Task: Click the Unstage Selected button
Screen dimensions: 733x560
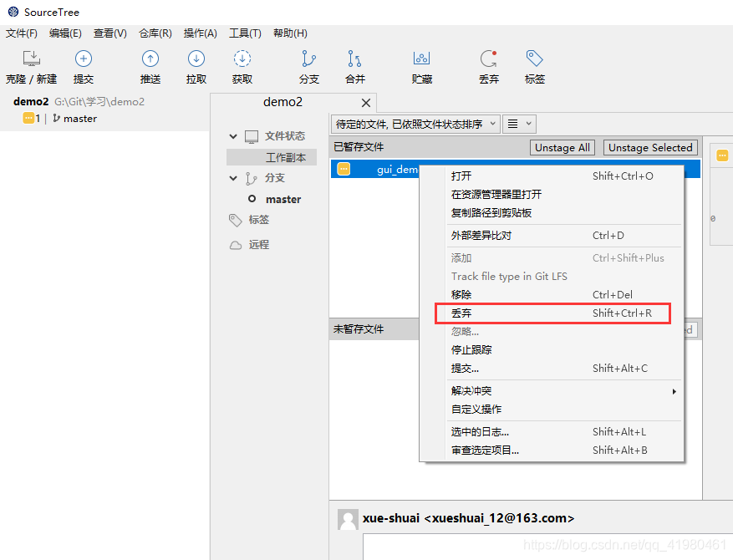Action: click(650, 148)
